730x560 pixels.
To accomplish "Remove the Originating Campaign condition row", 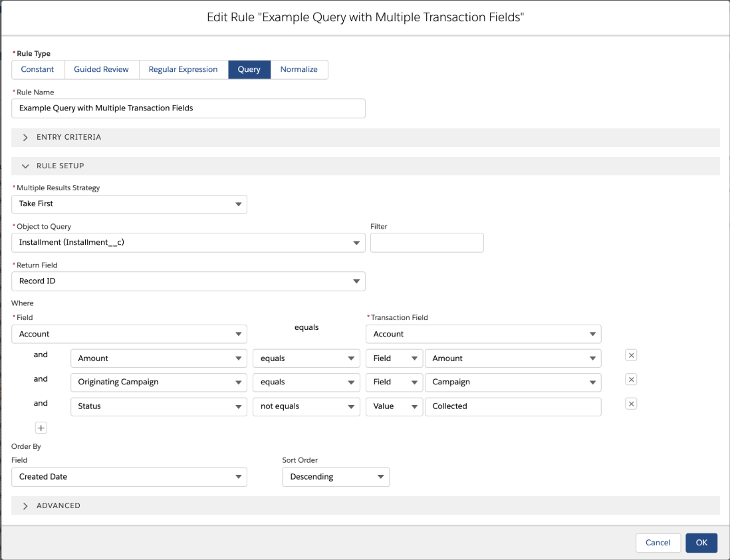I will pyautogui.click(x=630, y=379).
